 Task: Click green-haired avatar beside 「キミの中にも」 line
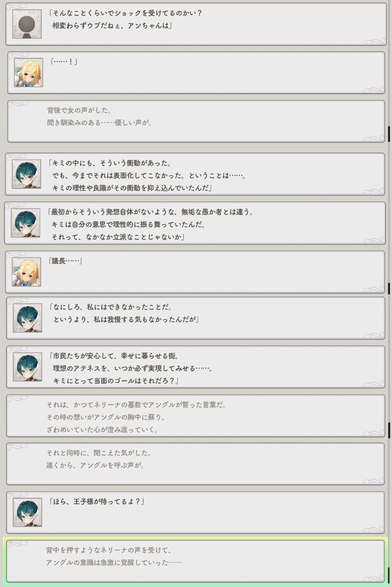coord(26,174)
